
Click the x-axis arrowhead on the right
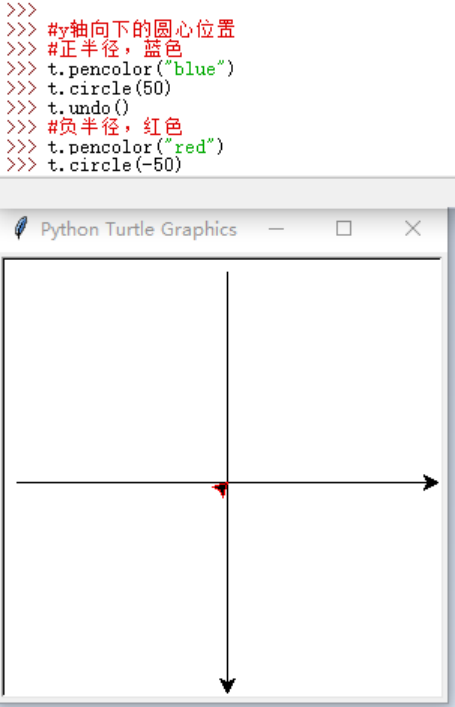click(x=431, y=482)
